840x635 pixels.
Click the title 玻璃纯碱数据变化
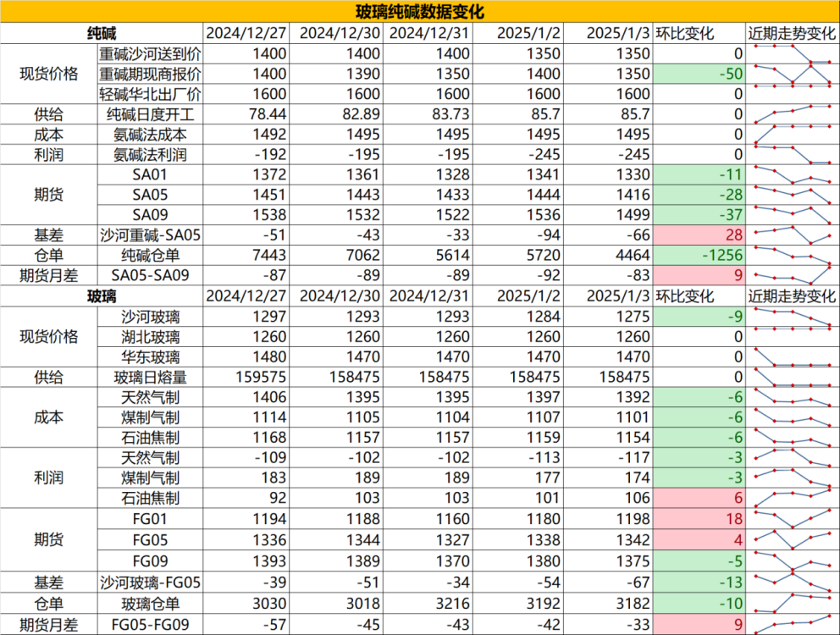[x=419, y=11]
